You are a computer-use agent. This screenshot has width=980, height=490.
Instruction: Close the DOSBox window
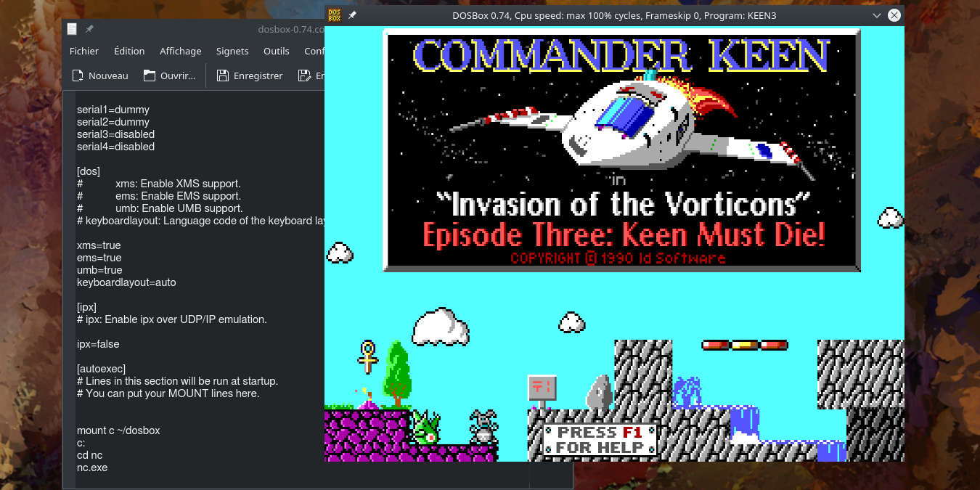[894, 15]
